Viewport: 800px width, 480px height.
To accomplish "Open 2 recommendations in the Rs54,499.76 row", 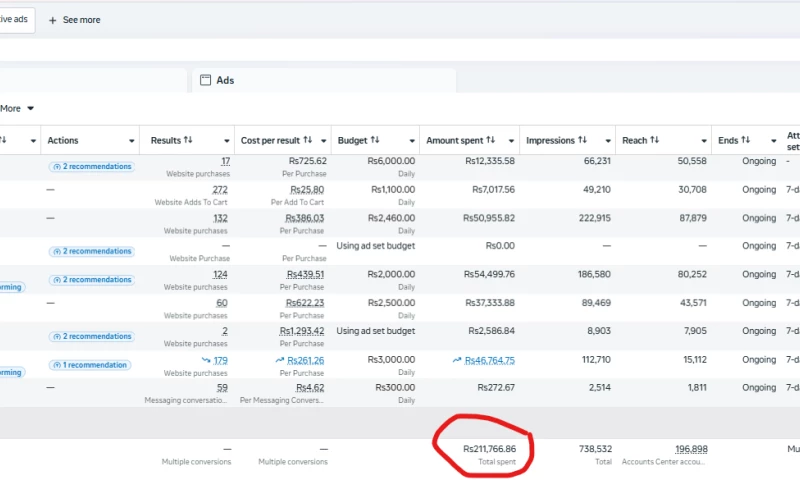I will (x=92, y=280).
